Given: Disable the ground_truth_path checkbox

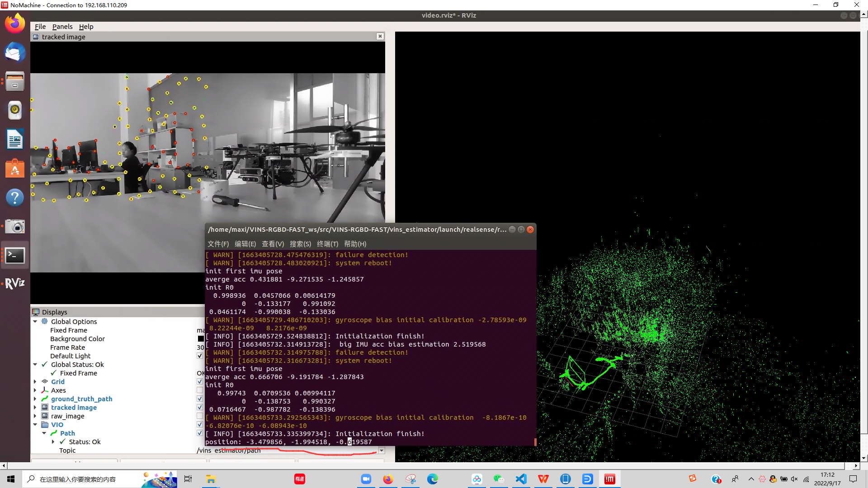Looking at the screenshot, I should (x=199, y=399).
